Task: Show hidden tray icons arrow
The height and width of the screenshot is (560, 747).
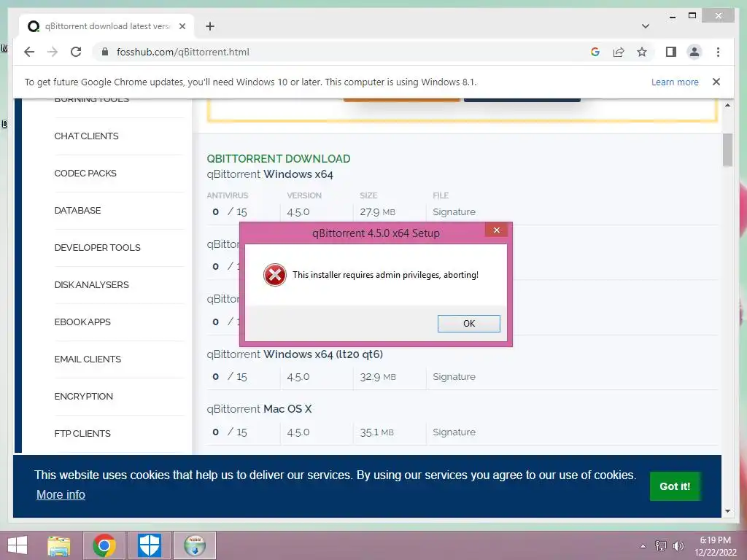Action: (643, 546)
